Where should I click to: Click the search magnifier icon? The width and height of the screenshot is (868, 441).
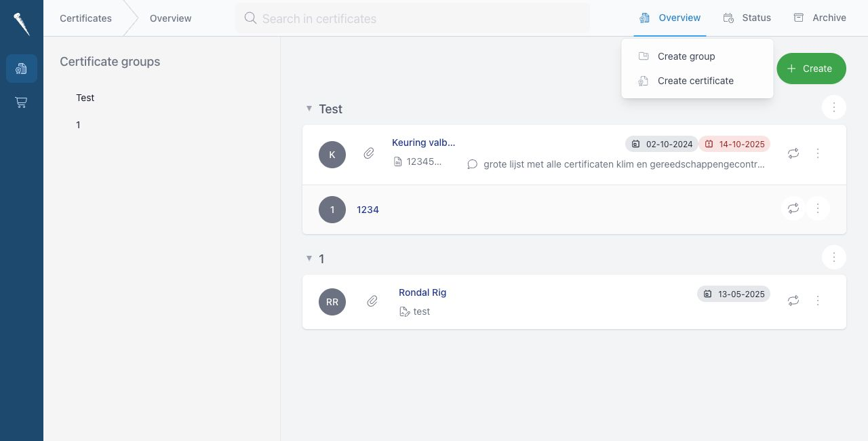[250, 18]
